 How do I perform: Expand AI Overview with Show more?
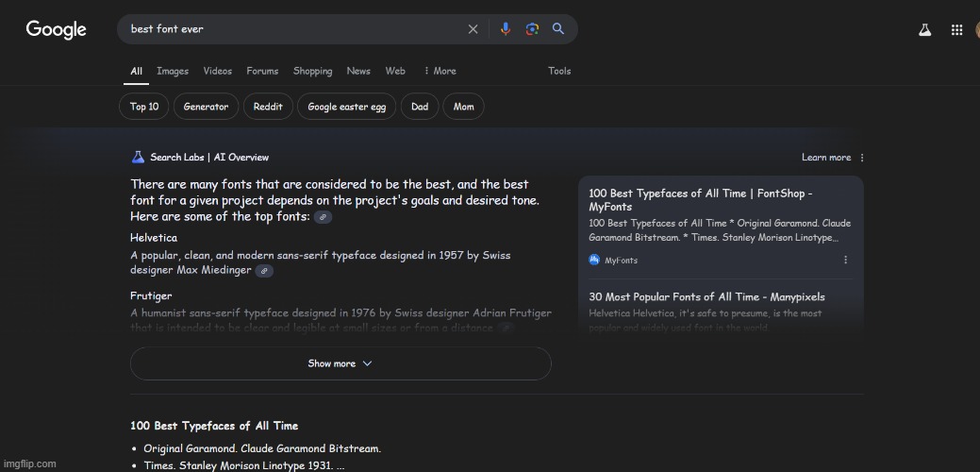341,363
